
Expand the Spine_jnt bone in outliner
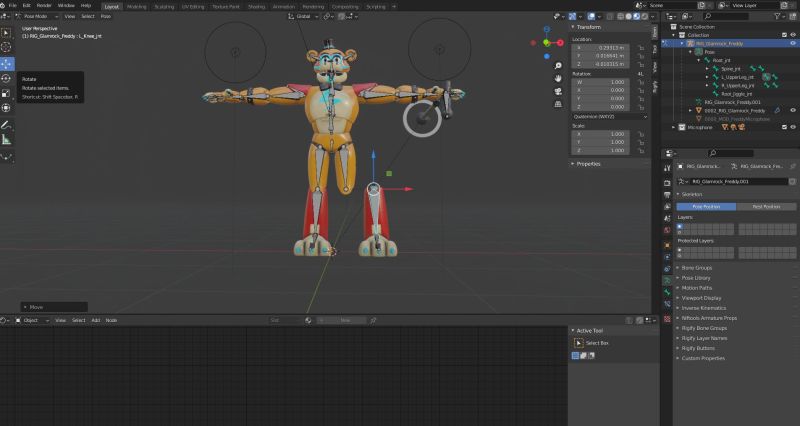707,68
